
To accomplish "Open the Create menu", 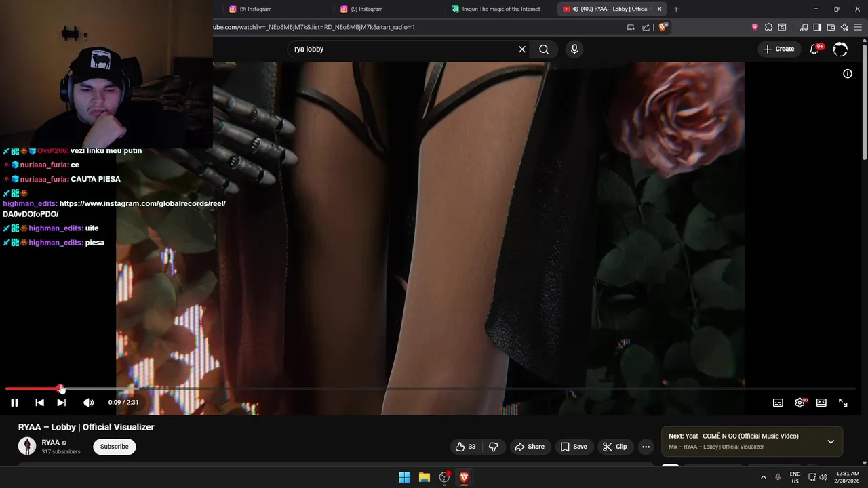I will [778, 49].
